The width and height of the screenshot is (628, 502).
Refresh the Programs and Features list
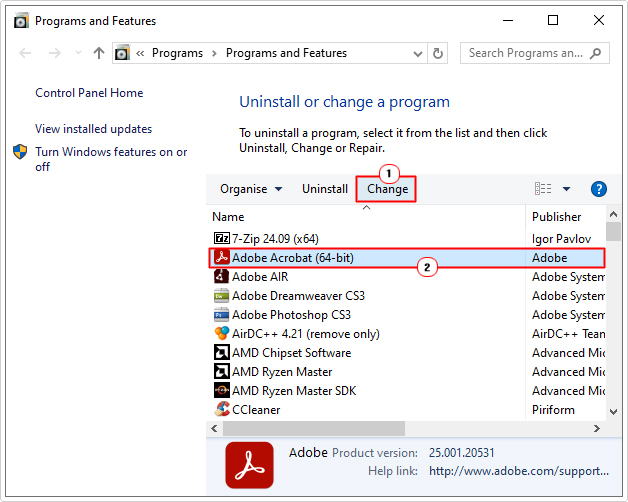[x=437, y=53]
